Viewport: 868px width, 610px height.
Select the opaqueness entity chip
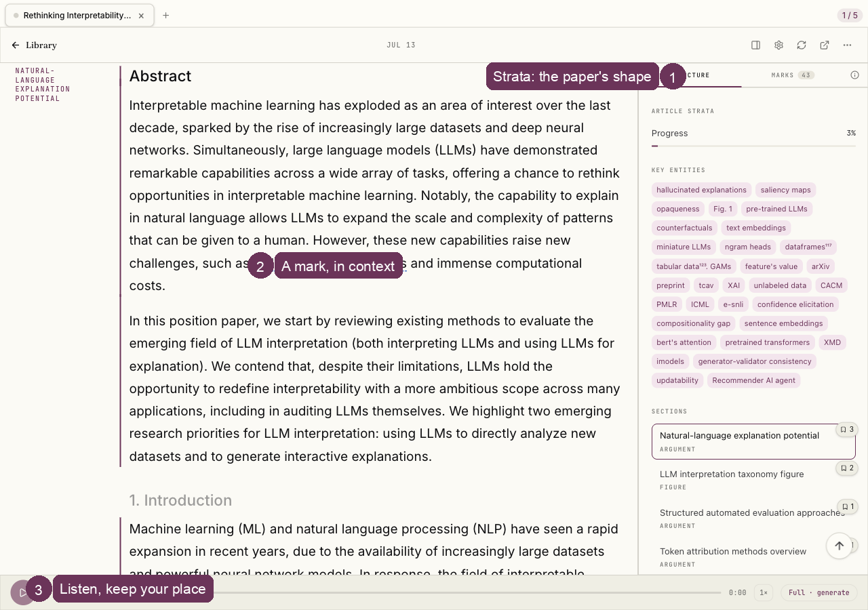[x=677, y=209]
